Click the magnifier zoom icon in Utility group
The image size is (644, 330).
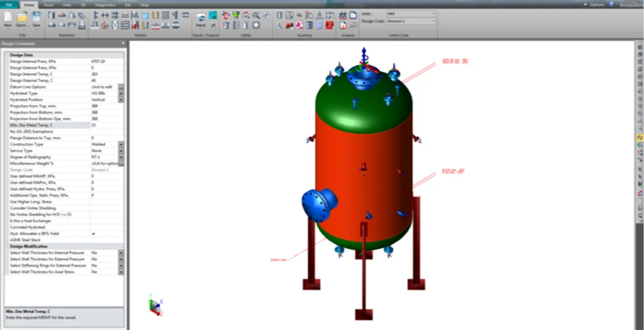click(x=256, y=15)
